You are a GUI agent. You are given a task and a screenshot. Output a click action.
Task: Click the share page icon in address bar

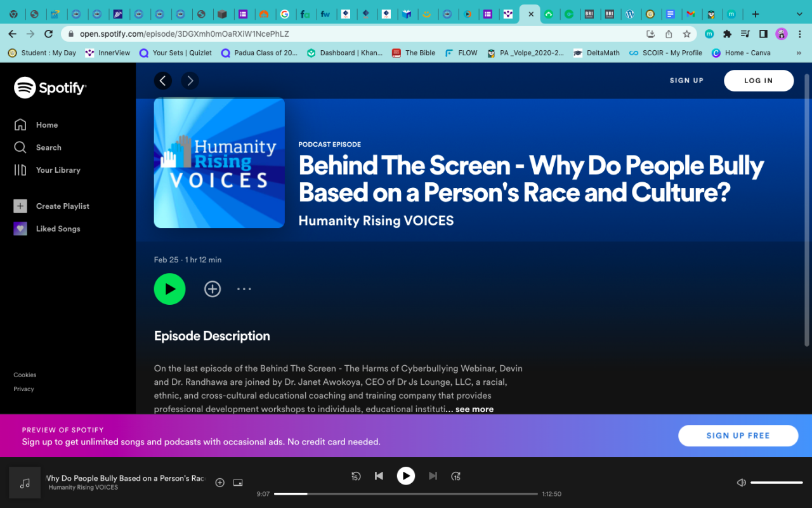click(x=669, y=34)
